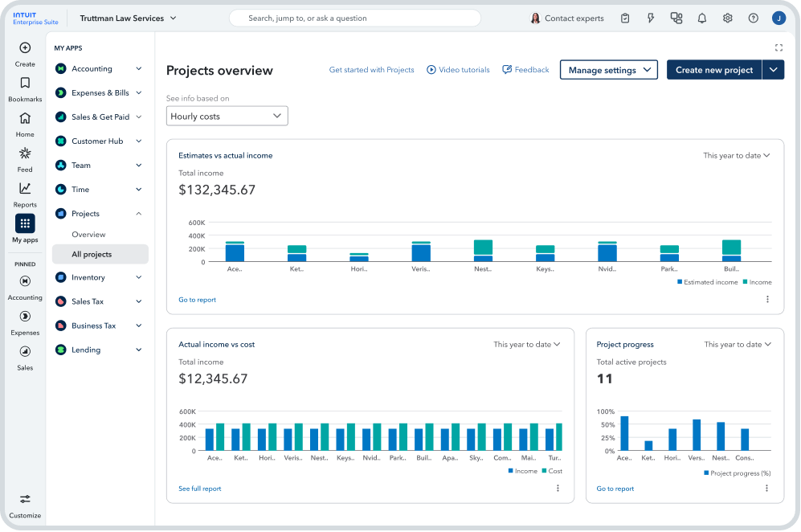Click the help question mark icon
The height and width of the screenshot is (532, 801).
coord(753,18)
